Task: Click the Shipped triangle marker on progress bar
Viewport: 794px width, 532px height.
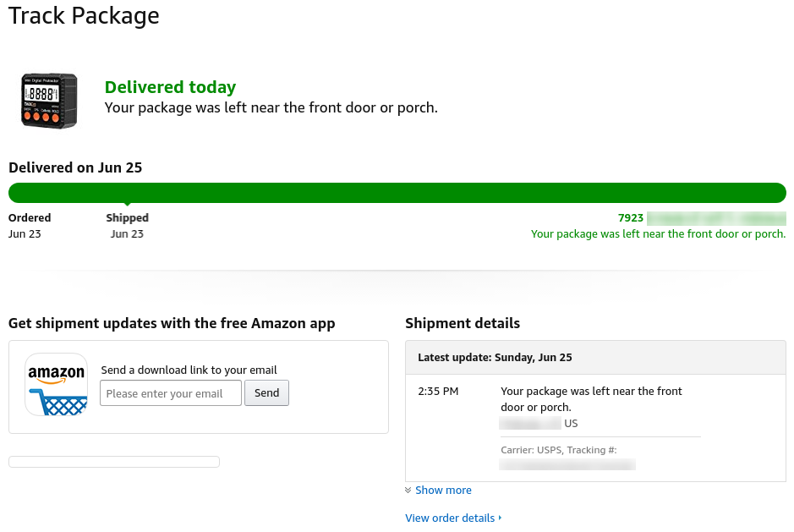Action: click(x=127, y=205)
